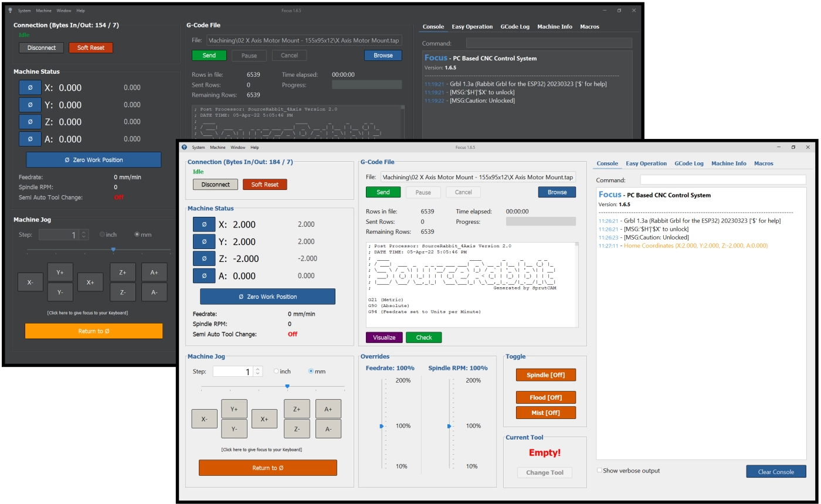
Task: Select inch units in light window
Action: click(x=277, y=372)
